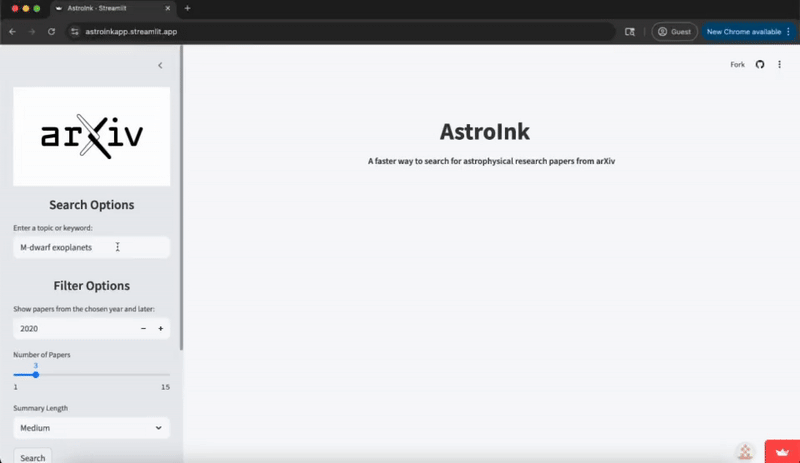The height and width of the screenshot is (463, 800).
Task: Click the AstroInk page title
Action: tap(485, 131)
